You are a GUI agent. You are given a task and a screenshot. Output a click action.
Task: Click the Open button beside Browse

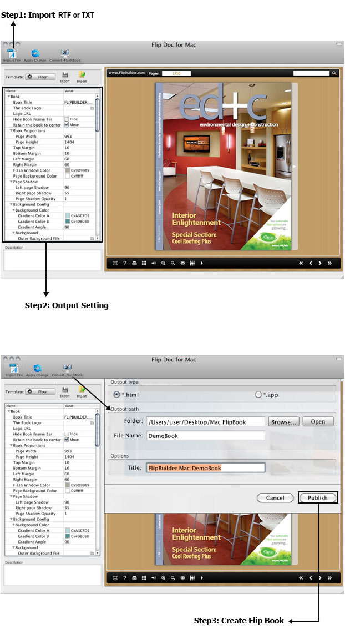tap(318, 422)
